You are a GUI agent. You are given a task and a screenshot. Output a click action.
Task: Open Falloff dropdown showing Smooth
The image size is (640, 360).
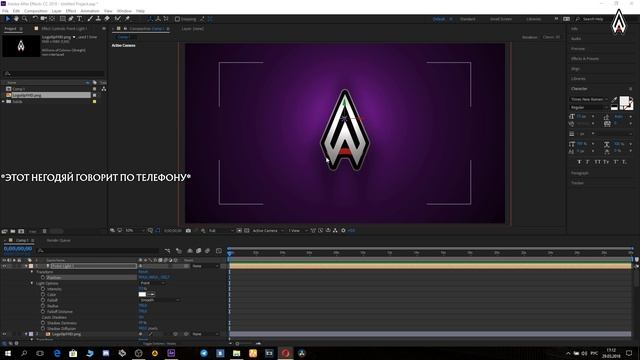coord(160,300)
